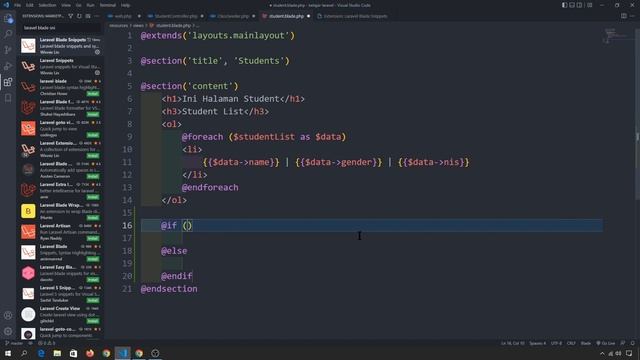Install the Laravel Create View extension
This screenshot has height=360, width=640.
pos(93,321)
